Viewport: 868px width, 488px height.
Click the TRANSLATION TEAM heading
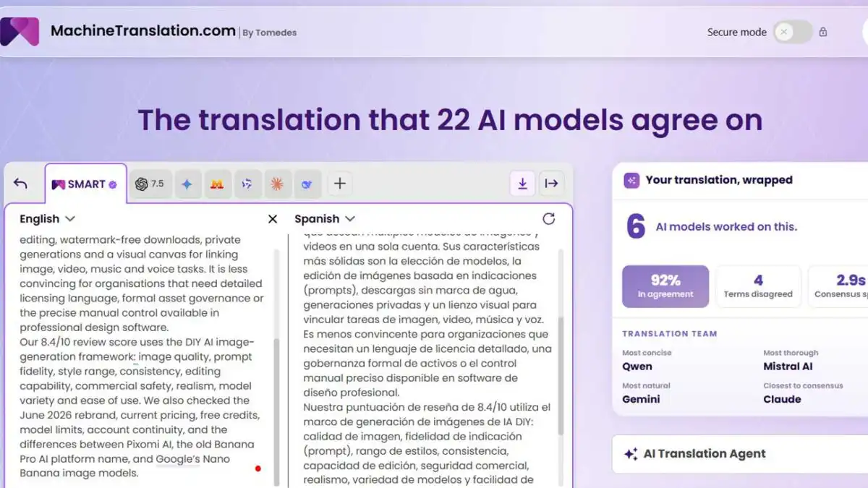tap(670, 334)
